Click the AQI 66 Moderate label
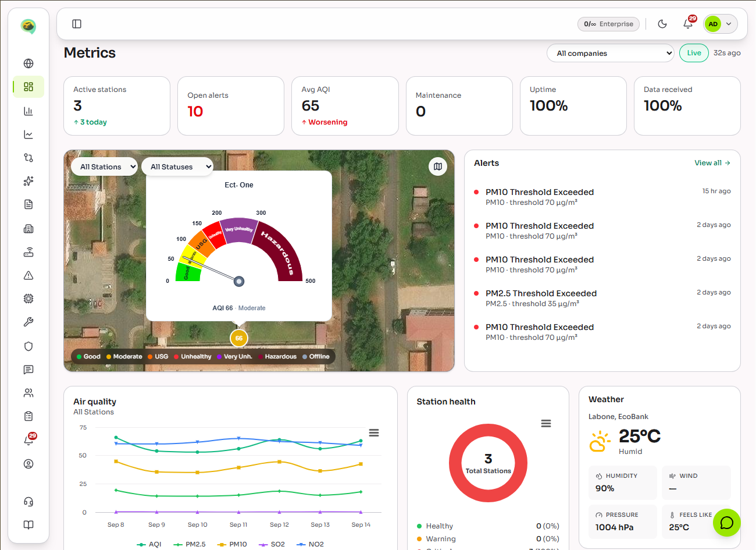756x550 pixels. 239,308
